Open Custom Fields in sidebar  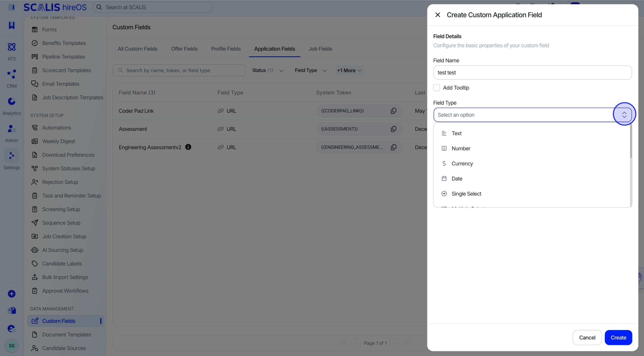coord(66,321)
